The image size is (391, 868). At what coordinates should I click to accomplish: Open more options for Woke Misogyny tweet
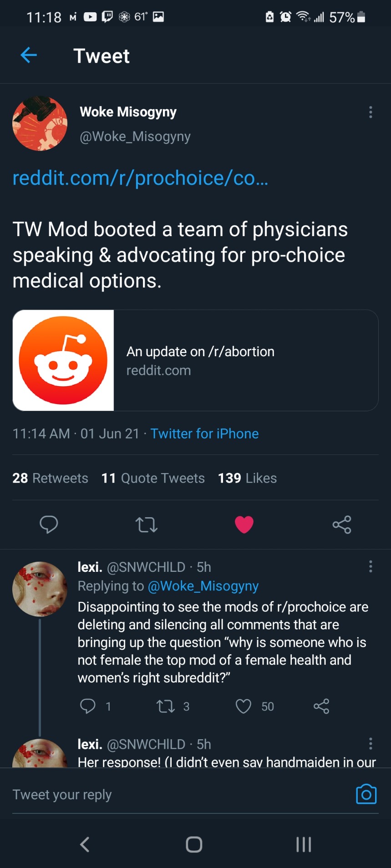click(371, 112)
